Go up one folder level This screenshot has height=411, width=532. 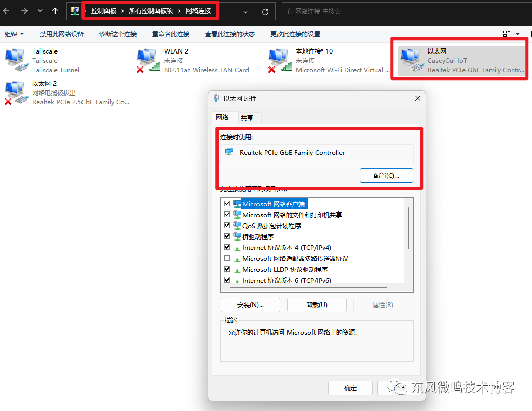coord(56,11)
